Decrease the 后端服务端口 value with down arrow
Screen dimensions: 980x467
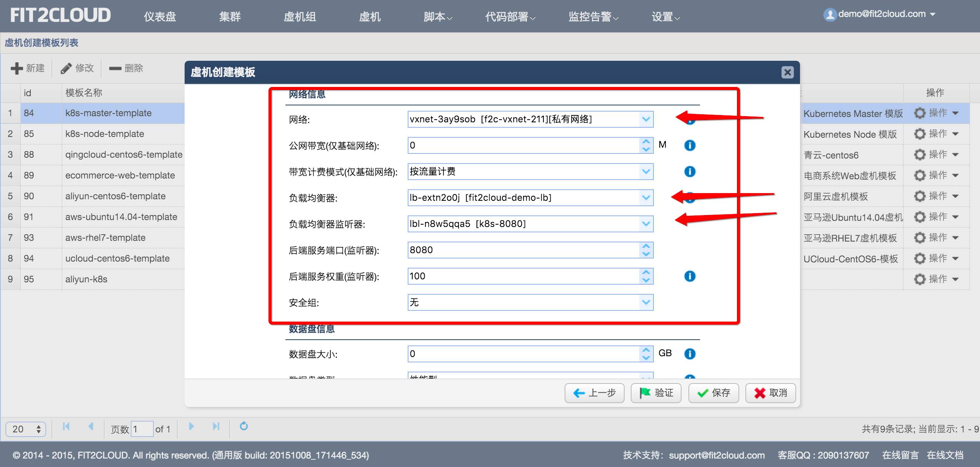point(646,254)
